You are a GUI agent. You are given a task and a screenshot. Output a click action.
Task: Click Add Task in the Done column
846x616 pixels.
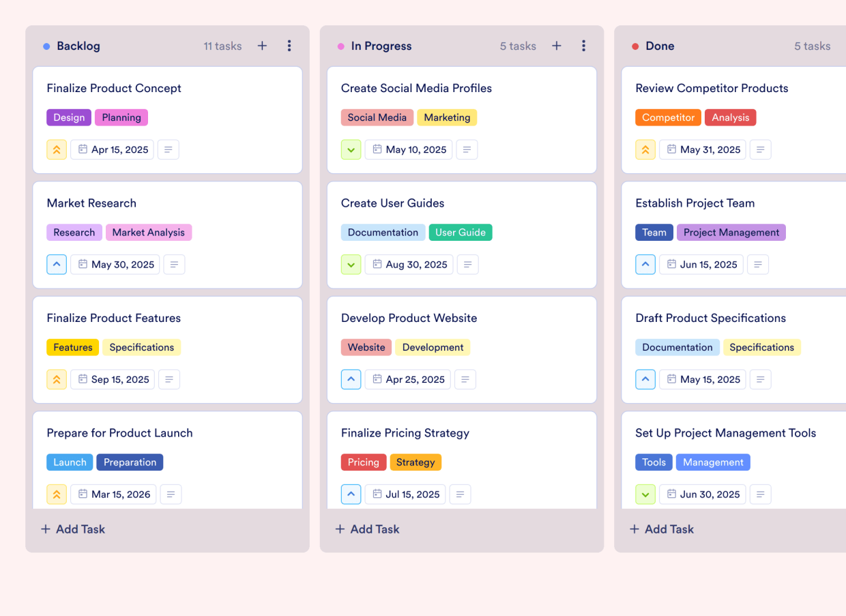661,529
